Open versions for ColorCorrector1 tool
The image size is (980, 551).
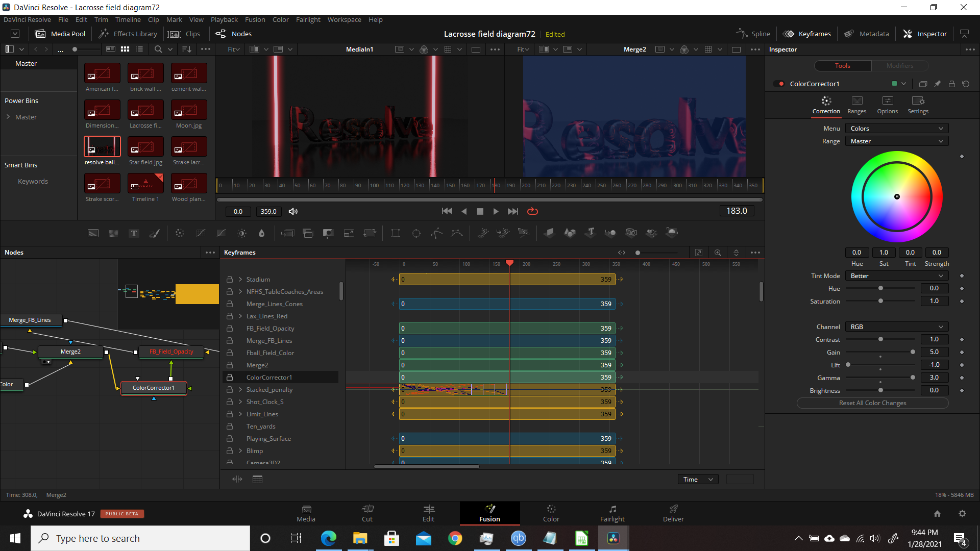[x=923, y=84]
